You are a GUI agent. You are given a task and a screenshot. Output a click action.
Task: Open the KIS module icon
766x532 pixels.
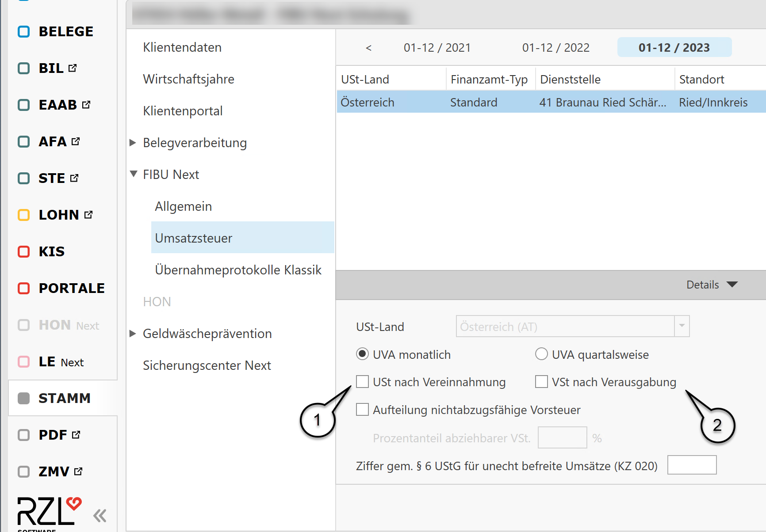(x=23, y=252)
